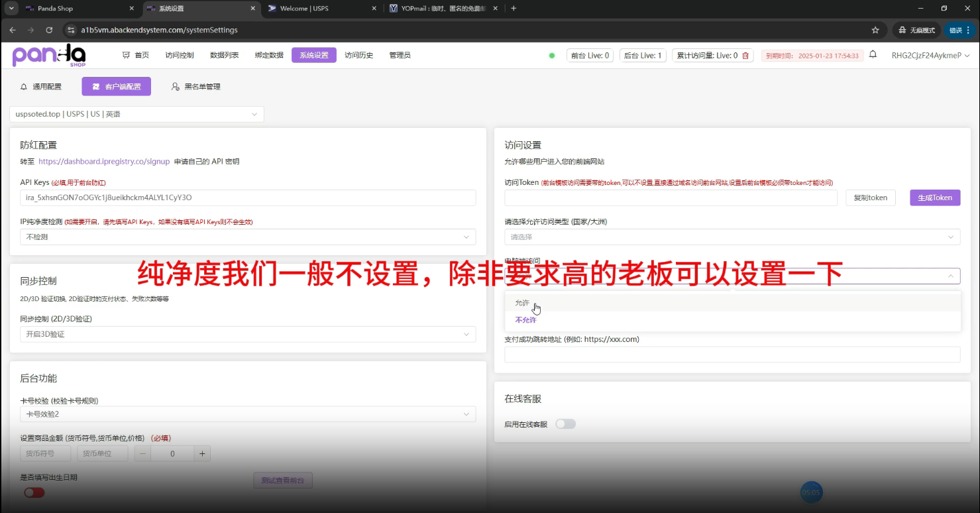Toggle 是否填写出生日期 switch
The height and width of the screenshot is (513, 980).
(34, 492)
